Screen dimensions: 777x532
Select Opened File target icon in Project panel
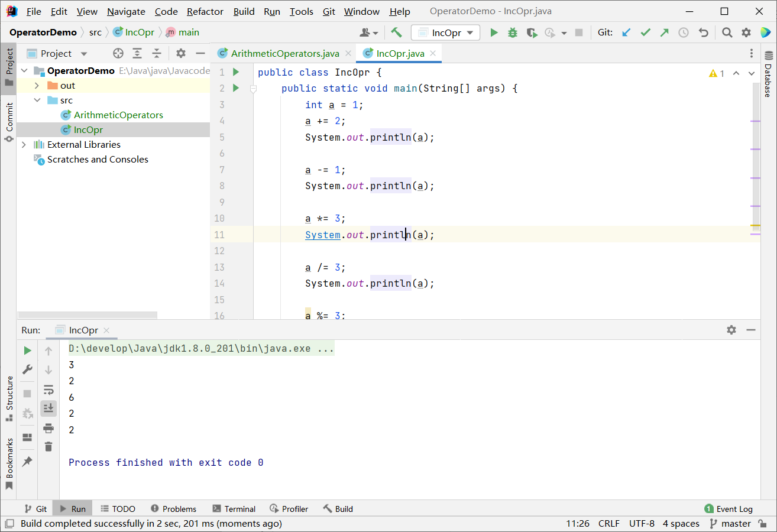(118, 53)
